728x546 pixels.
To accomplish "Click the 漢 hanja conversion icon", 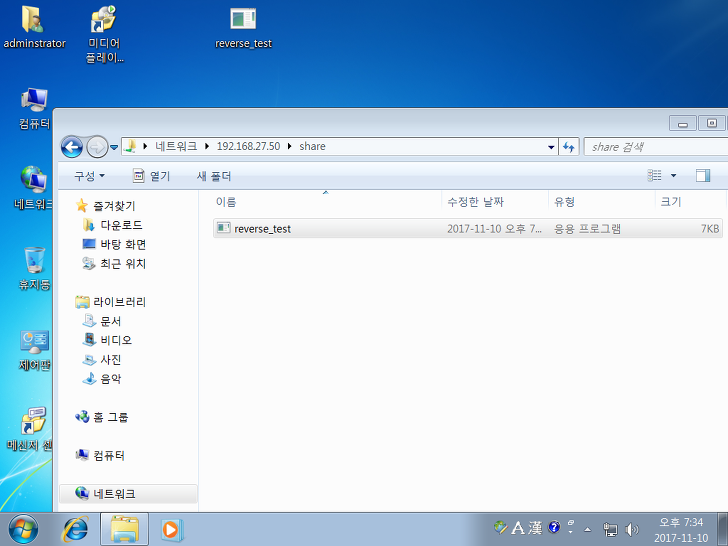I will click(535, 527).
